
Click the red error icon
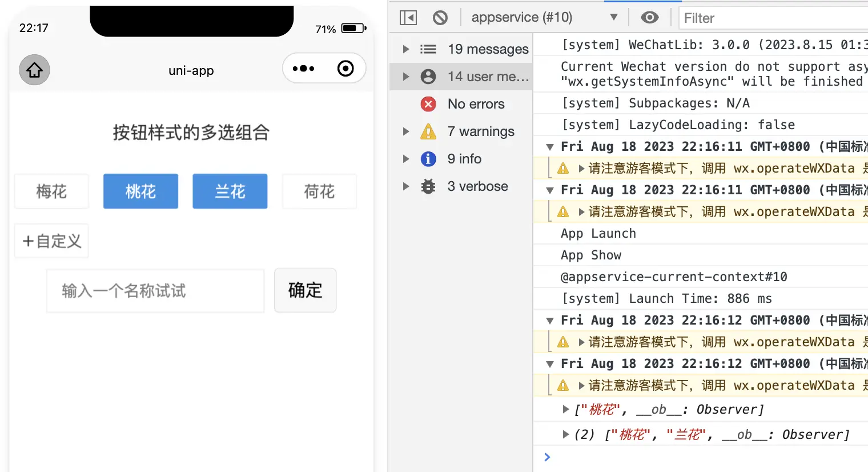pyautogui.click(x=428, y=104)
